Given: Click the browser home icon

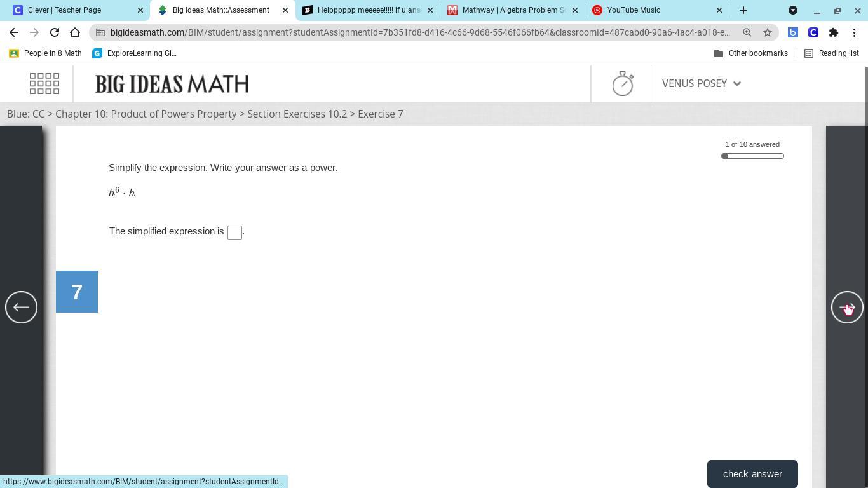Looking at the screenshot, I should point(75,32).
